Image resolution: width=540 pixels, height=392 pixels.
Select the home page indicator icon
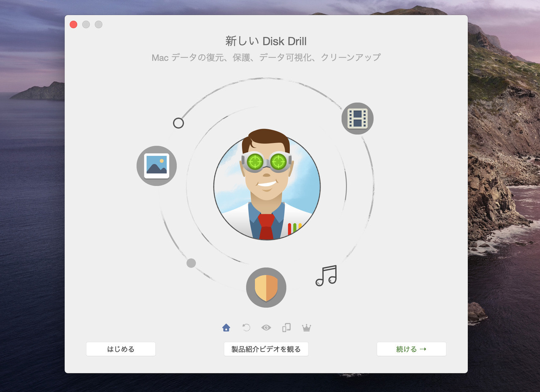coord(226,328)
